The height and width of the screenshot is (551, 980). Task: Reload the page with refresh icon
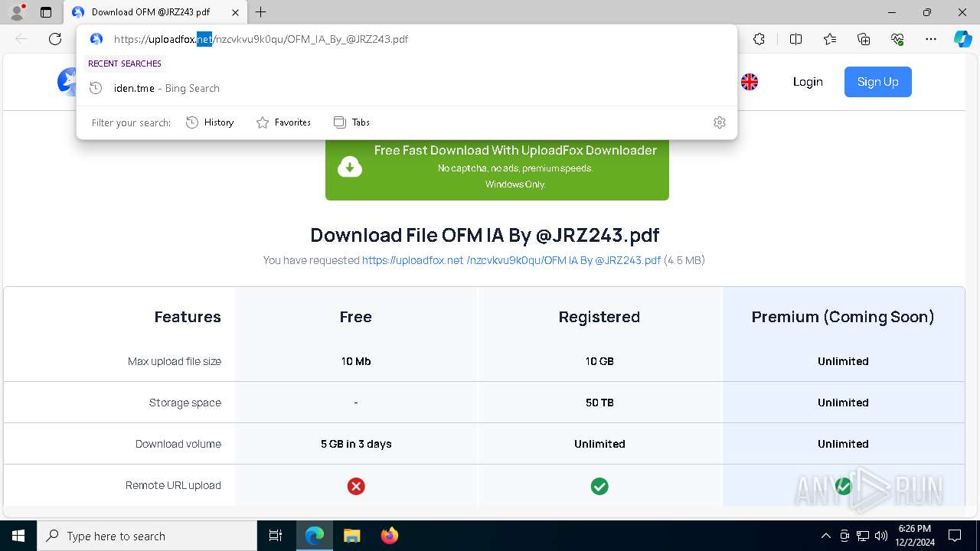coord(55,39)
